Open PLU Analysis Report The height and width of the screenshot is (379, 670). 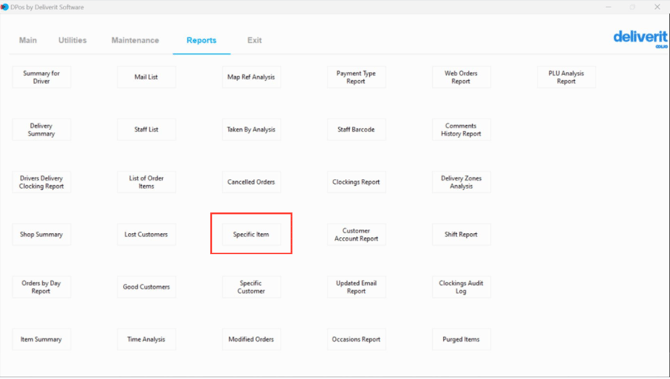click(x=566, y=77)
